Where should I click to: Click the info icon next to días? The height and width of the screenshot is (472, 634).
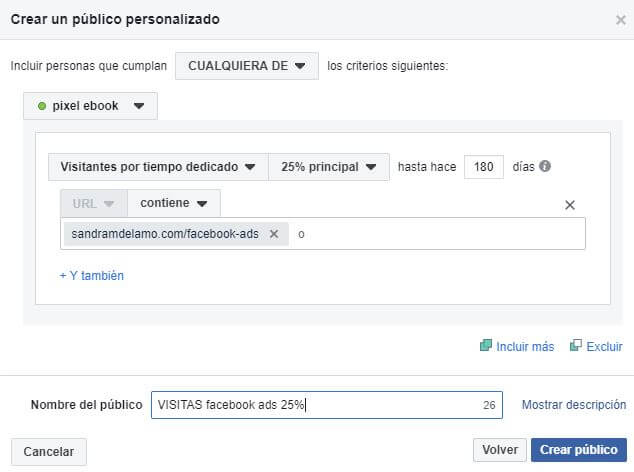pos(545,167)
